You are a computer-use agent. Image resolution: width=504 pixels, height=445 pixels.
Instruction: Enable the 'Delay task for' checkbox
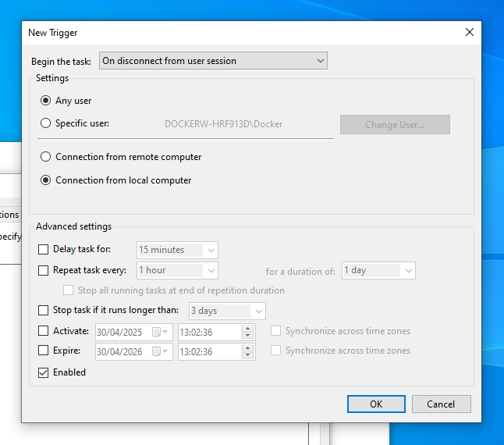(x=44, y=250)
